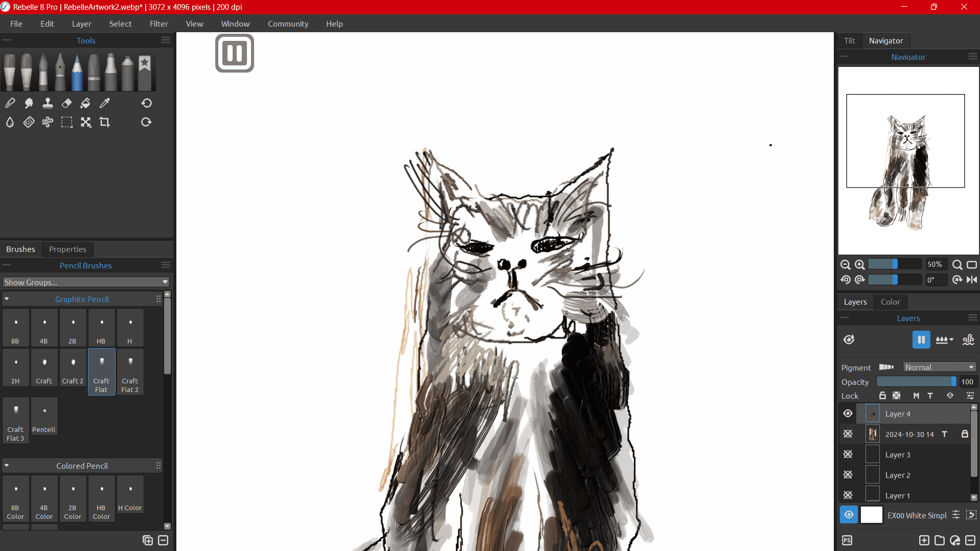
Task: Select the Crop tool
Action: [105, 122]
